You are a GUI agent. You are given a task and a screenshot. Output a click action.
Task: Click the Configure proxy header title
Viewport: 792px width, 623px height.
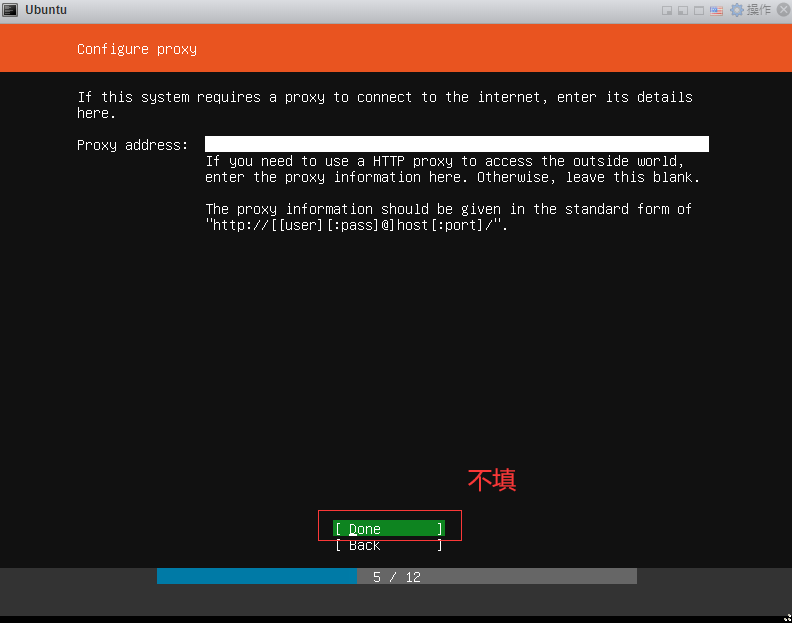tap(137, 49)
